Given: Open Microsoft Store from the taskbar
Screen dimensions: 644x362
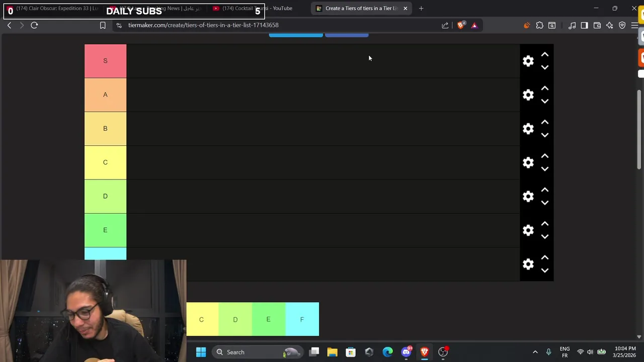Looking at the screenshot, I should click(351, 352).
